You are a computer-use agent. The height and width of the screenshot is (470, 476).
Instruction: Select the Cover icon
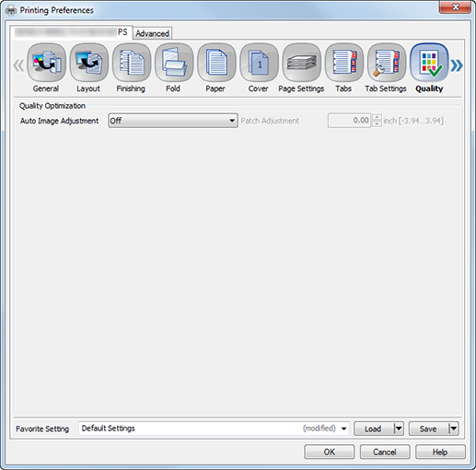(x=259, y=63)
